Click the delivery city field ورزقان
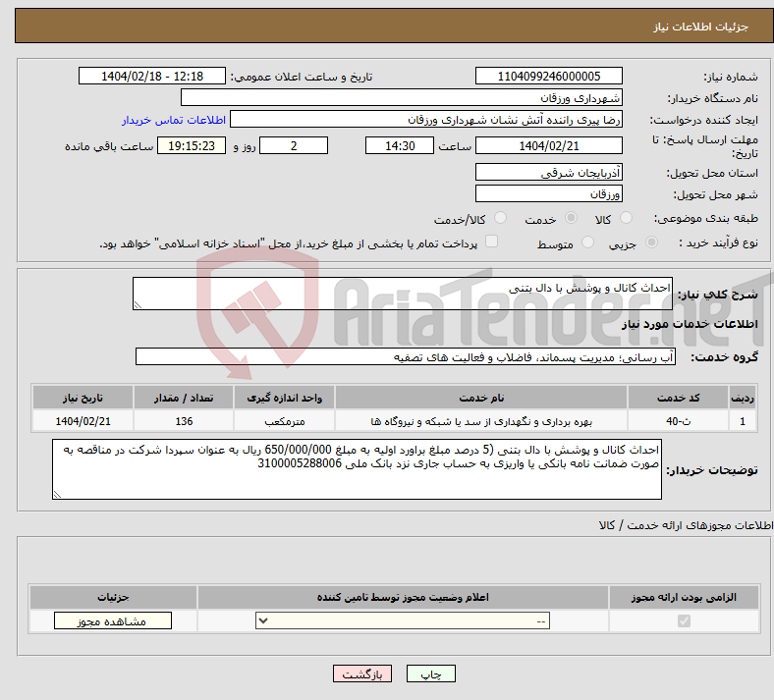The height and width of the screenshot is (700, 774). coord(548,193)
